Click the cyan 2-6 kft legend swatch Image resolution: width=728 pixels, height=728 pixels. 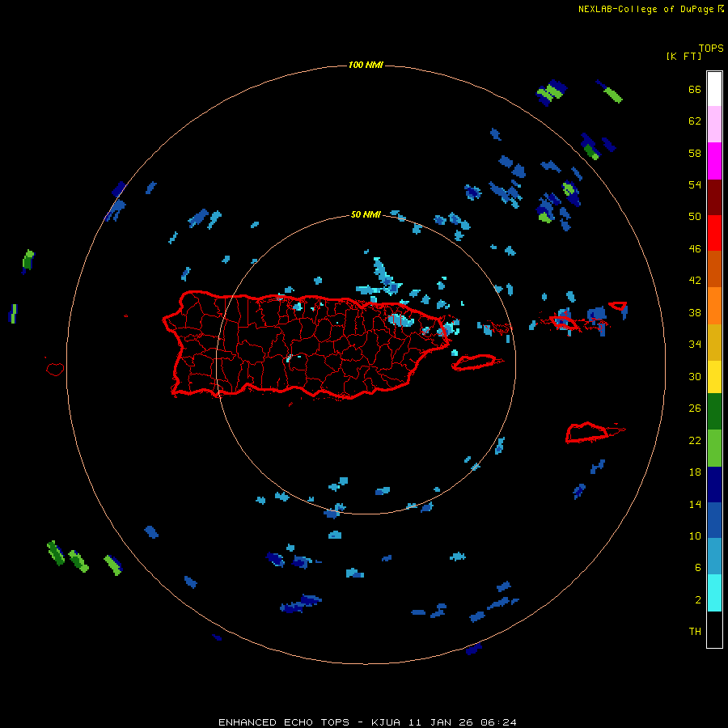714,593
